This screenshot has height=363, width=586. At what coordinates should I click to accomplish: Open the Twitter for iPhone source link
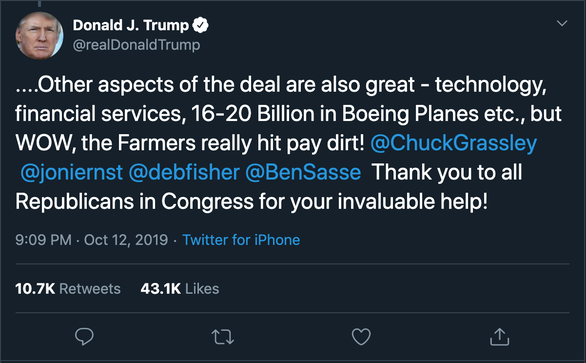coord(241,240)
